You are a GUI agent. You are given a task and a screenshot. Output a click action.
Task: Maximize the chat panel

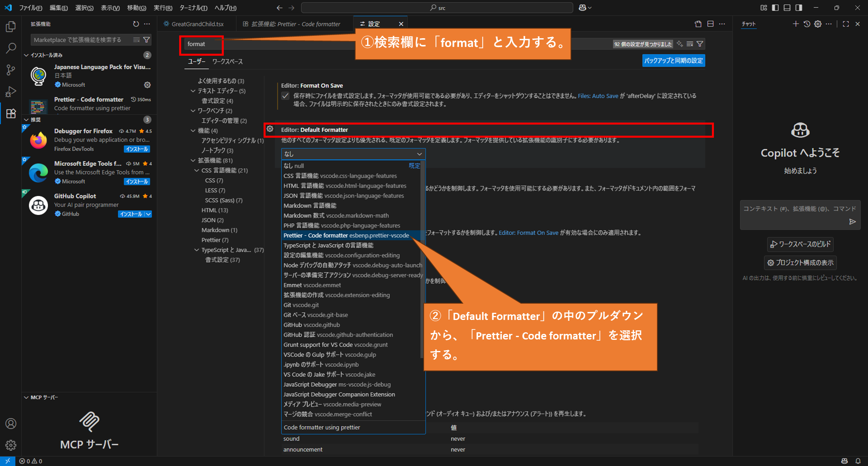pos(846,24)
